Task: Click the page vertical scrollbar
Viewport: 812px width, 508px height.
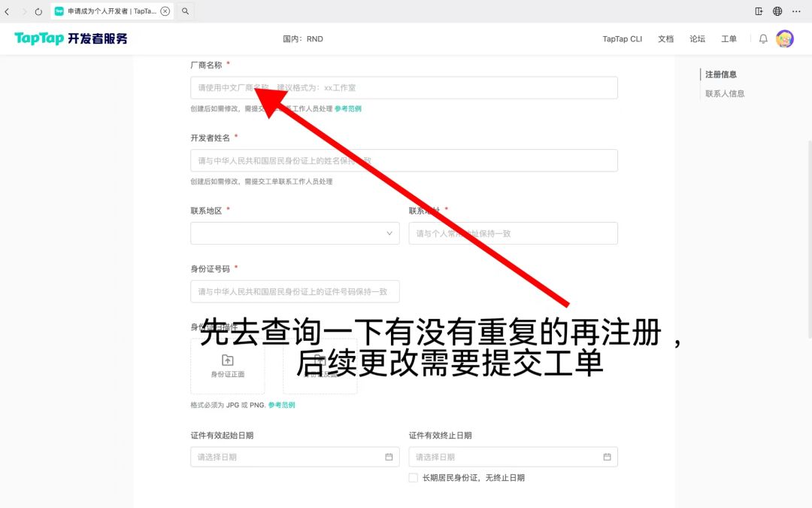Action: (810, 239)
